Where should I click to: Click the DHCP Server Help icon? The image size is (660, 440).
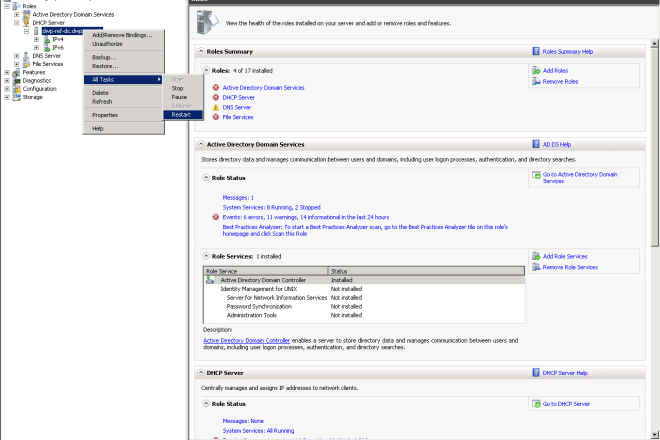click(x=536, y=373)
